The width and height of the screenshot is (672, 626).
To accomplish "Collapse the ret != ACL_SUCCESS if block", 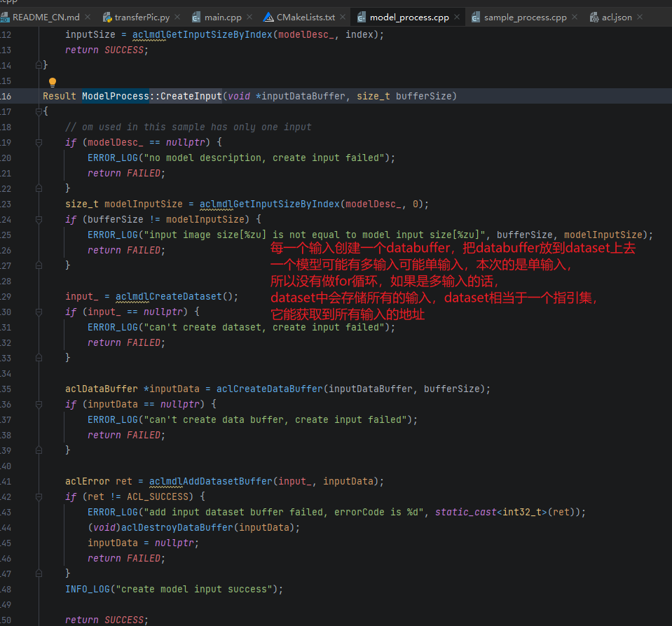I will pos(39,497).
